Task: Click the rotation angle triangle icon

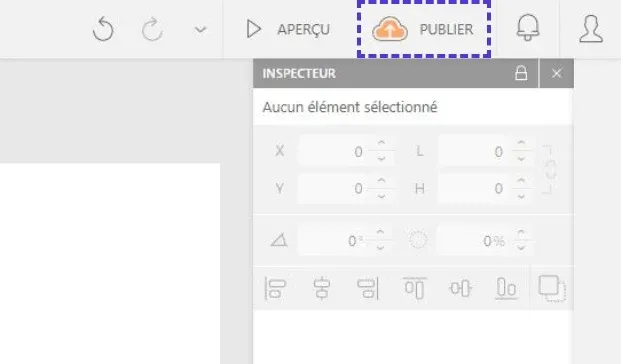Action: tap(279, 240)
